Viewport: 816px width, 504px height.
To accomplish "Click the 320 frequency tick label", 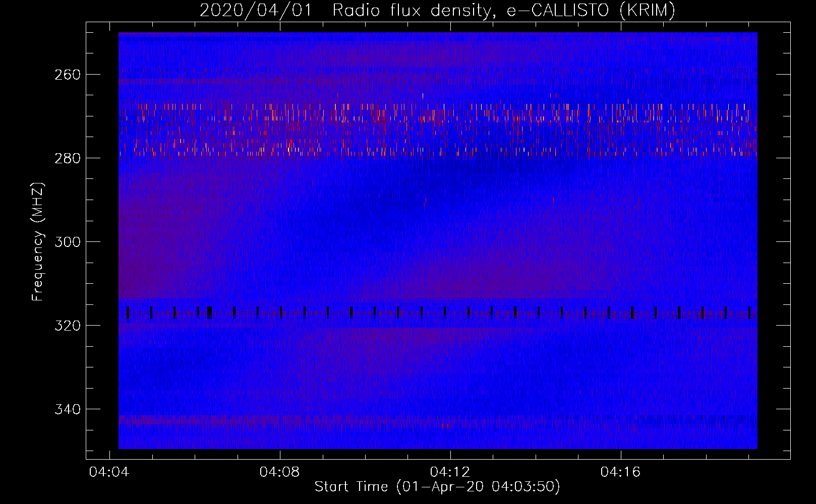I will (68, 326).
